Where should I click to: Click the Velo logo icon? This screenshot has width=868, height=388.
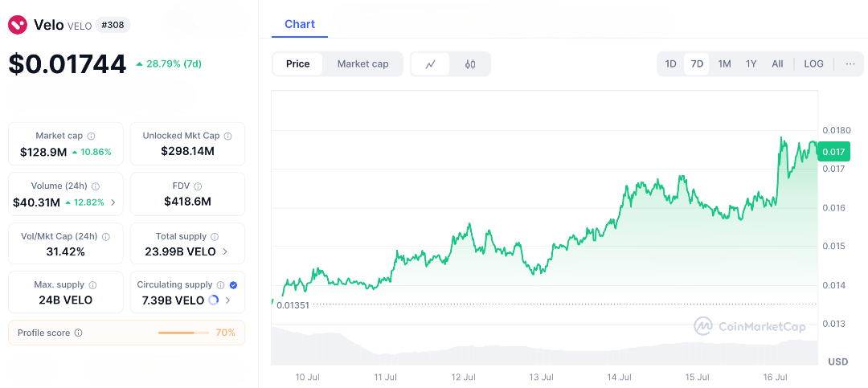click(x=18, y=25)
